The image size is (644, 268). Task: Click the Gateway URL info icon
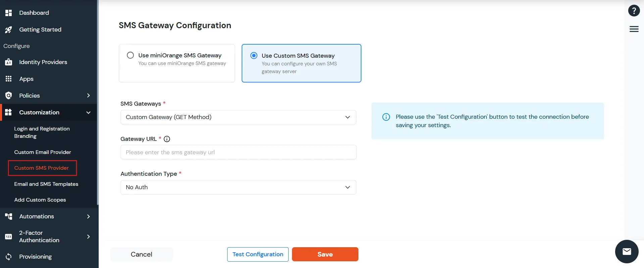tap(167, 139)
